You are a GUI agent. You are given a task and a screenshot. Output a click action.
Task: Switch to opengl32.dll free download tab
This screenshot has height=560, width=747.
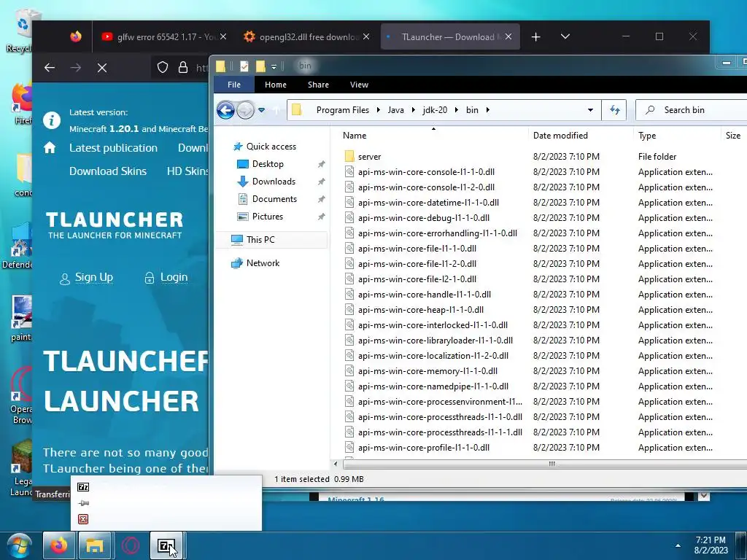click(x=306, y=36)
